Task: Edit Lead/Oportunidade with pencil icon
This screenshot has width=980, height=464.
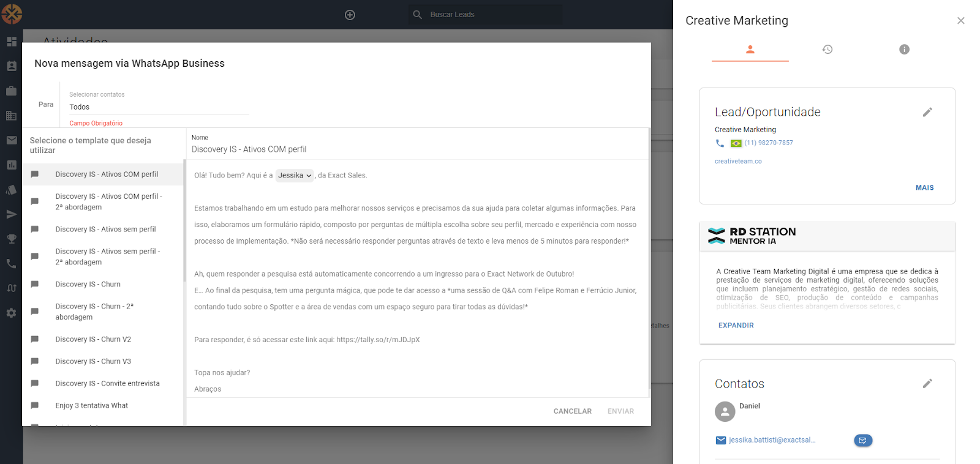Action: (x=927, y=112)
